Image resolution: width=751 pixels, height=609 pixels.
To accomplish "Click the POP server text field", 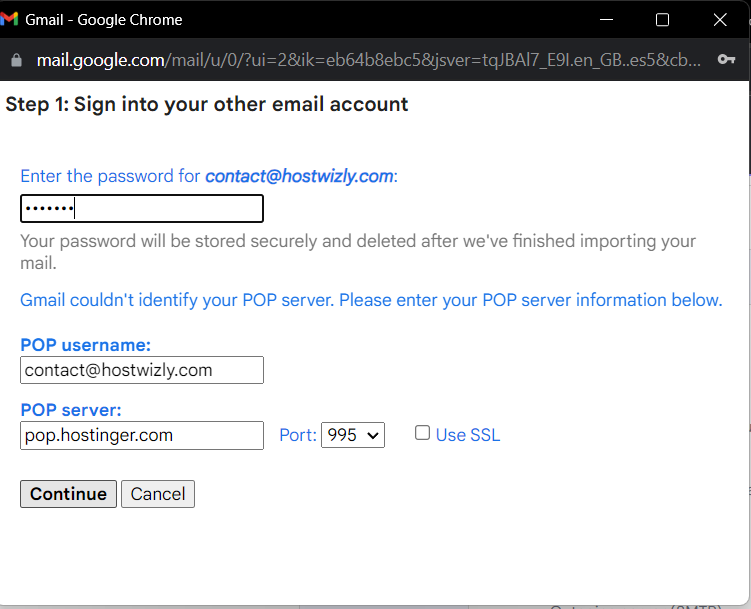I will 142,435.
